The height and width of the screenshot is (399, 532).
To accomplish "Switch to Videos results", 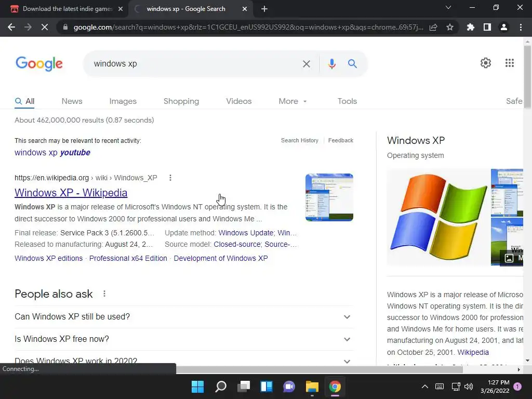I will pyautogui.click(x=239, y=101).
